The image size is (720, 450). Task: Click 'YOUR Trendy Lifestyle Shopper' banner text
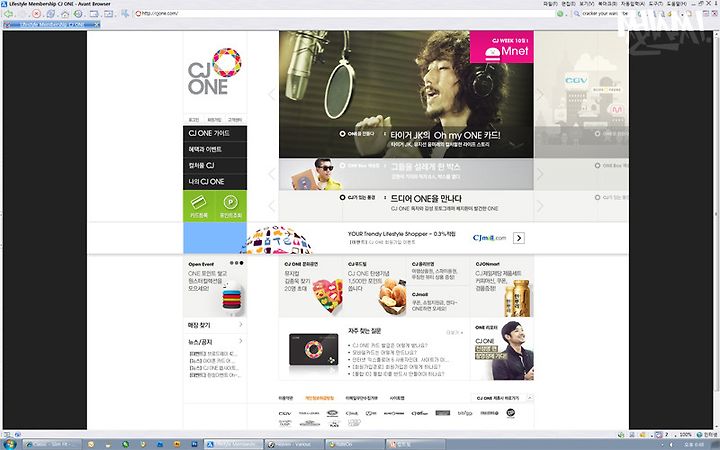pos(401,234)
